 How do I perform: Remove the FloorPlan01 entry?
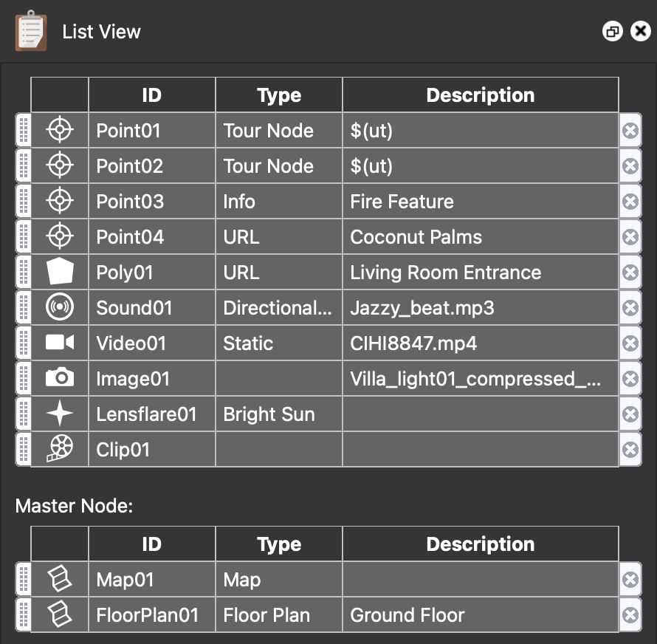coord(630,615)
